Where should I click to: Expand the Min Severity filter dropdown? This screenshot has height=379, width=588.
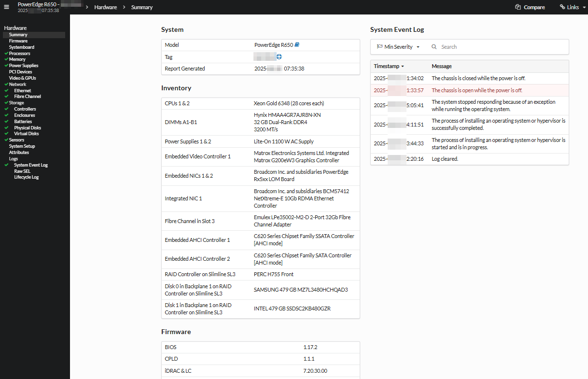point(398,47)
